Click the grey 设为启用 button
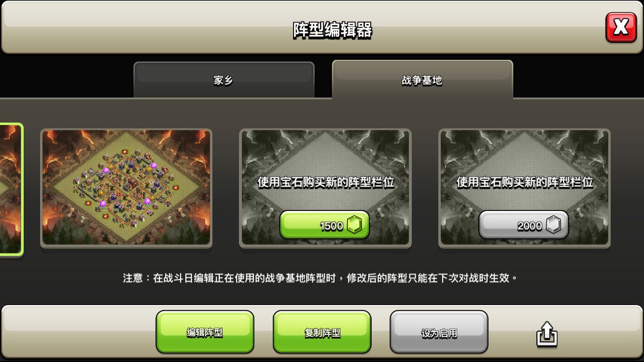 pos(439,332)
